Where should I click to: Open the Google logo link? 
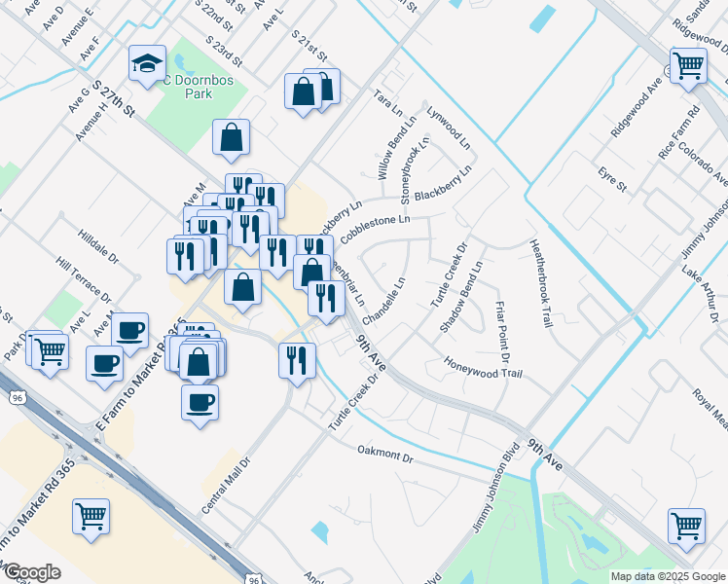pyautogui.click(x=31, y=572)
